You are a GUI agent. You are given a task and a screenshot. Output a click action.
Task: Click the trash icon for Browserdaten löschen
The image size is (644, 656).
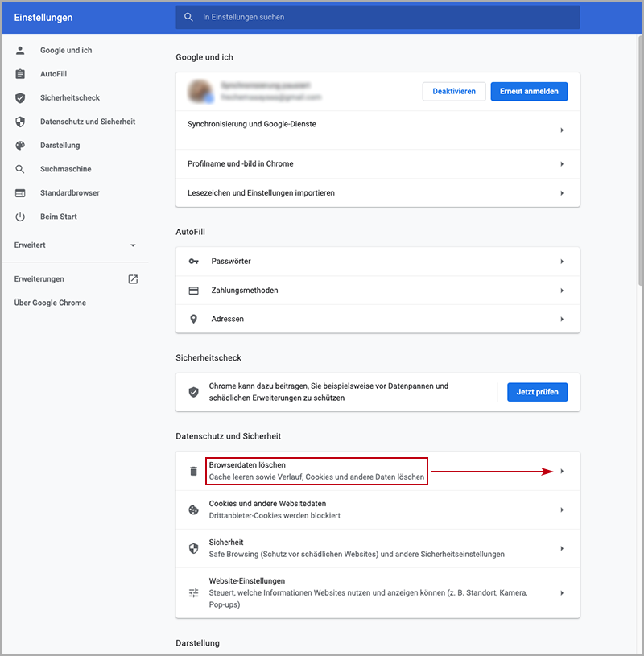[193, 471]
